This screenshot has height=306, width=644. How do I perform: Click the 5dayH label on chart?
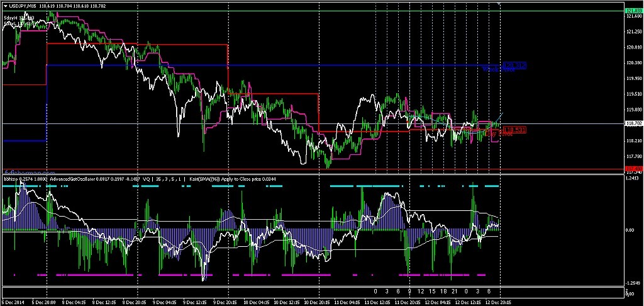[x=11, y=17]
